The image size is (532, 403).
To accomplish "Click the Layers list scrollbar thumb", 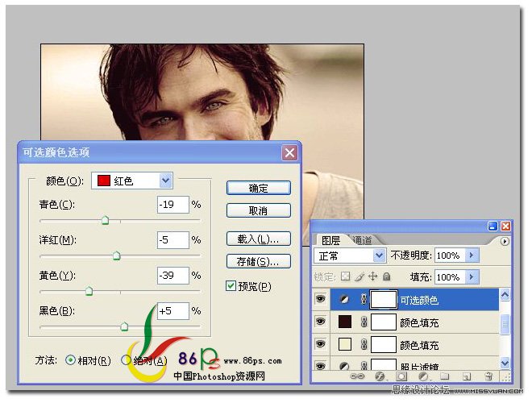I will coord(505,324).
